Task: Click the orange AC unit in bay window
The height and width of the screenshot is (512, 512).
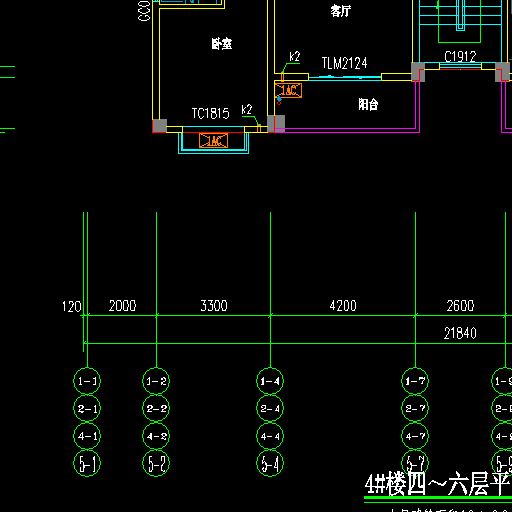Action: coord(214,140)
